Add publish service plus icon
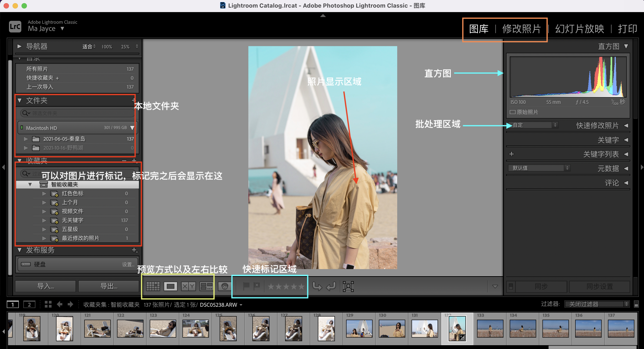Screen dimensions: 644x349 coord(134,250)
